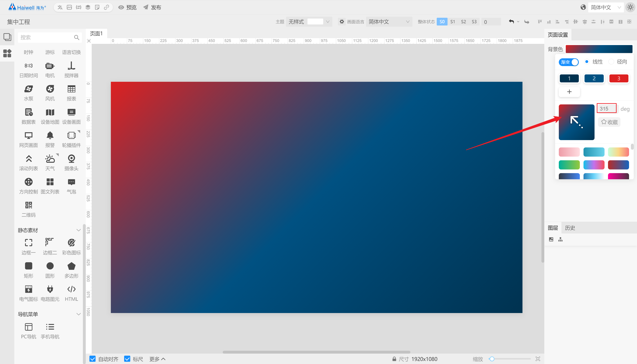
Task: Select the 数据表 data table component
Action: tap(29, 116)
